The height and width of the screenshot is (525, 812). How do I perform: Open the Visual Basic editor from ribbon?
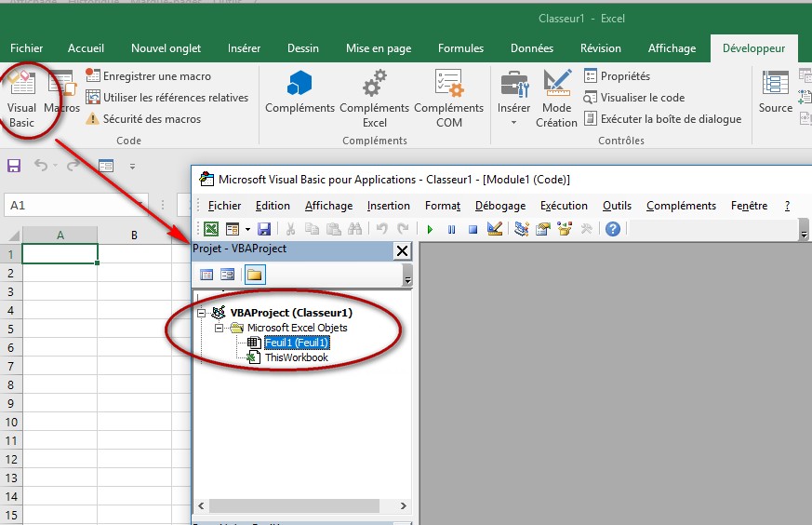(x=21, y=99)
